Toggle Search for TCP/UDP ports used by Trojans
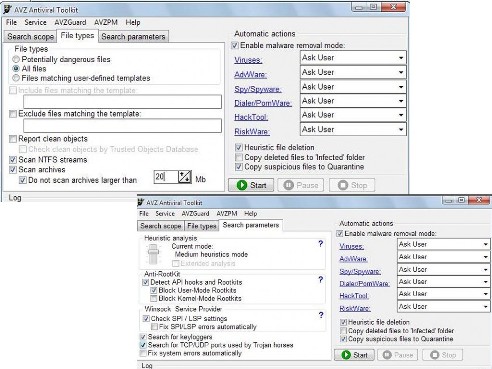This screenshot has width=492, height=369. click(143, 345)
